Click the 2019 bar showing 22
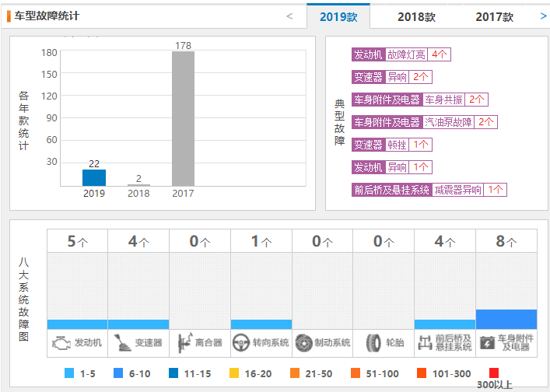 [x=94, y=178]
